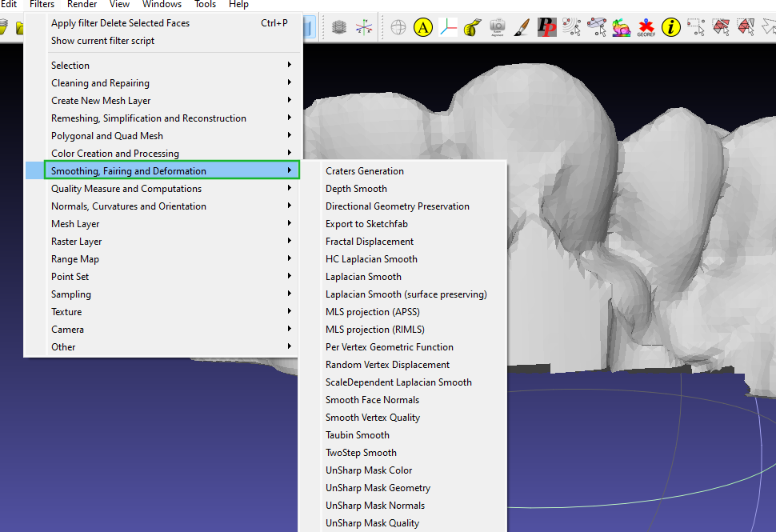Image resolution: width=776 pixels, height=532 pixels.
Task: Toggle the trackball globe display
Action: click(398, 26)
